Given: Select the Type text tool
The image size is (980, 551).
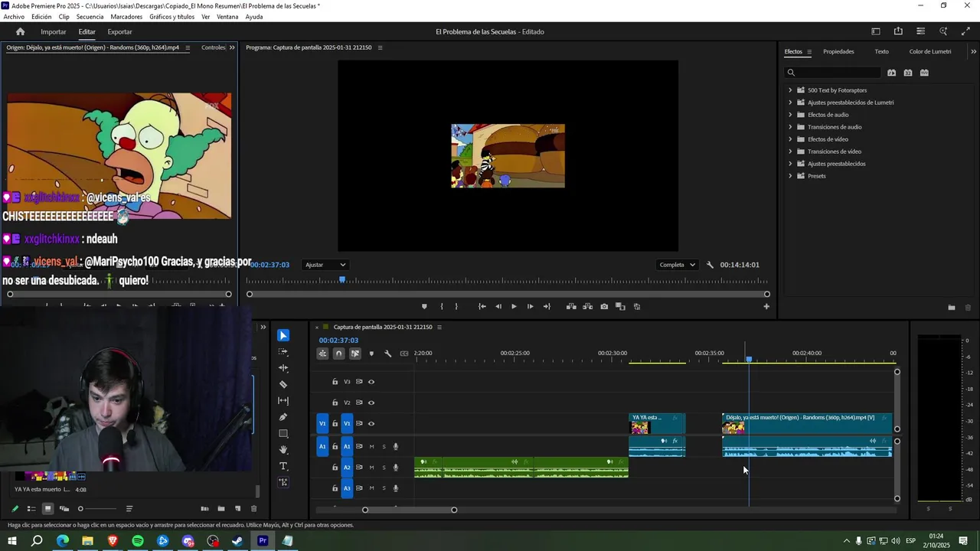Looking at the screenshot, I should point(283,466).
